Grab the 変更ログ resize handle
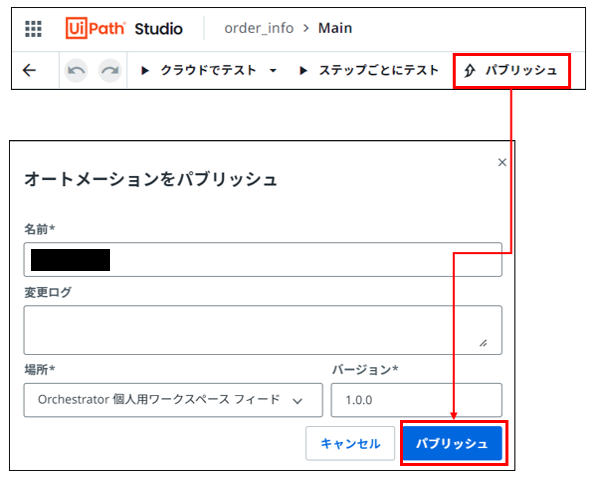Viewport: 596px width, 482px height. 483,343
